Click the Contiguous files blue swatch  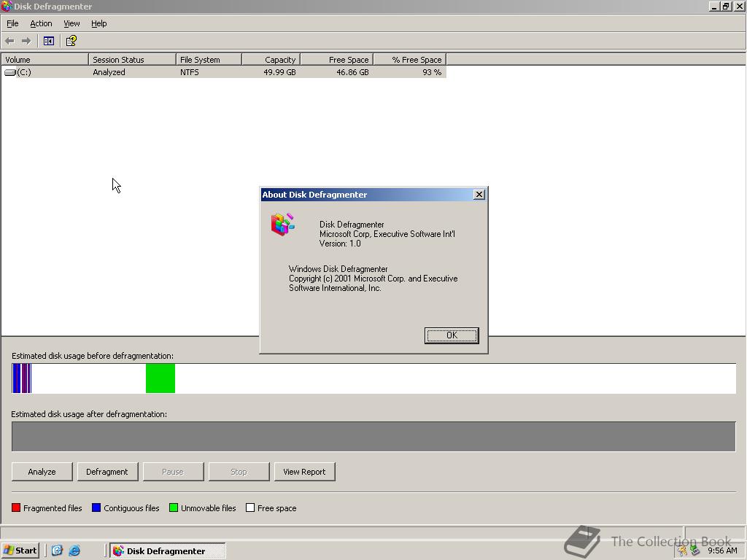click(x=96, y=507)
